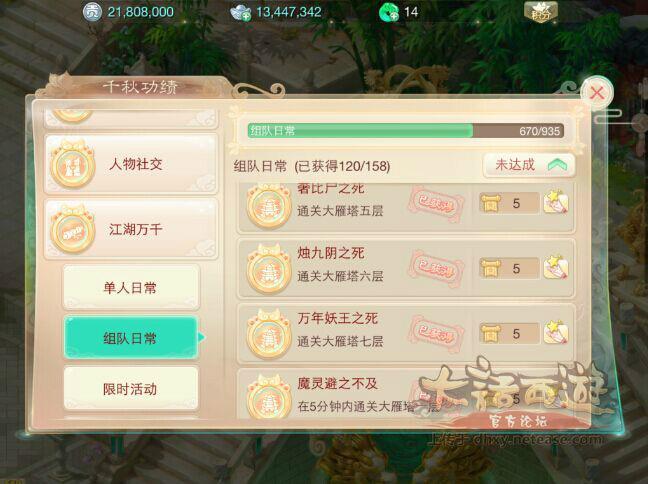648x484 pixels.
Task: Collapse the 江湖万千 category
Action: pos(131,229)
